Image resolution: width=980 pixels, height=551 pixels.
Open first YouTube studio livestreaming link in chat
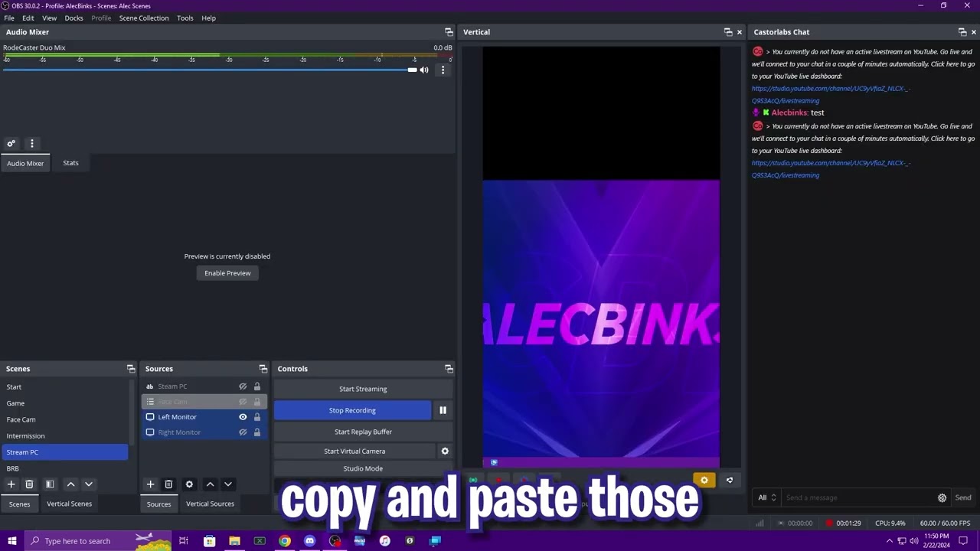click(x=831, y=94)
